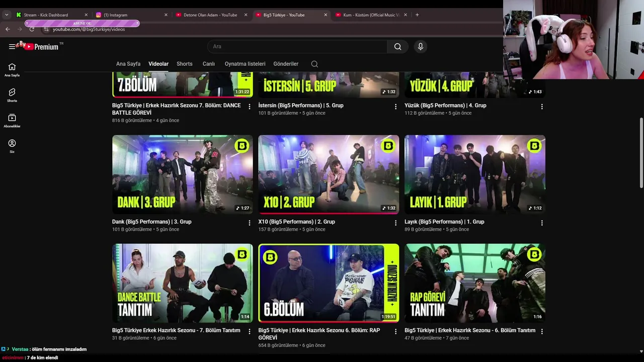Click the page vertical scrollbar thumb

(641, 153)
